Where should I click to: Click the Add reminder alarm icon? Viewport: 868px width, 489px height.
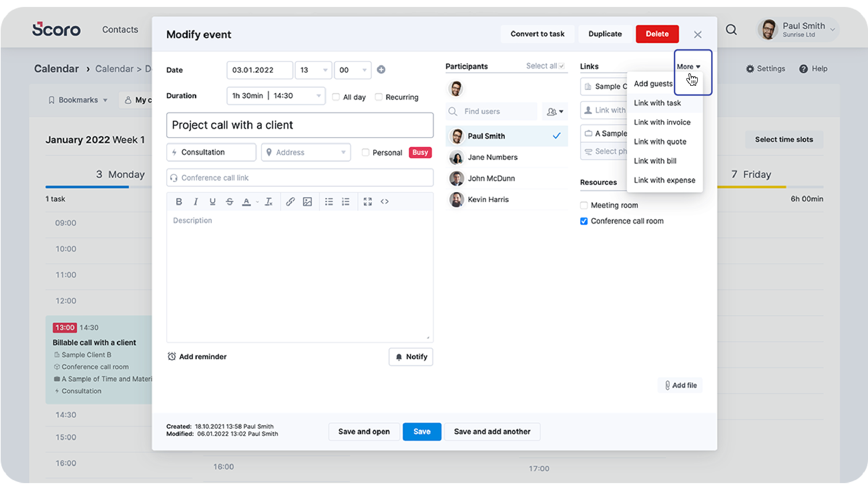pyautogui.click(x=172, y=357)
